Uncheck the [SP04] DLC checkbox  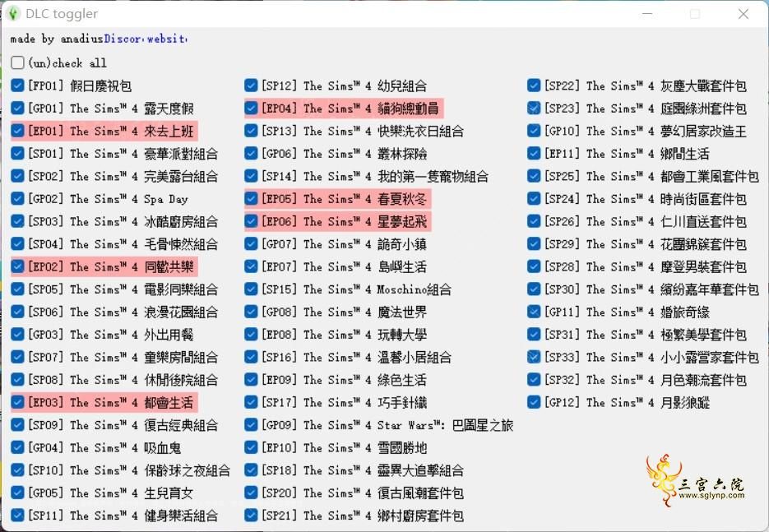[x=17, y=243]
